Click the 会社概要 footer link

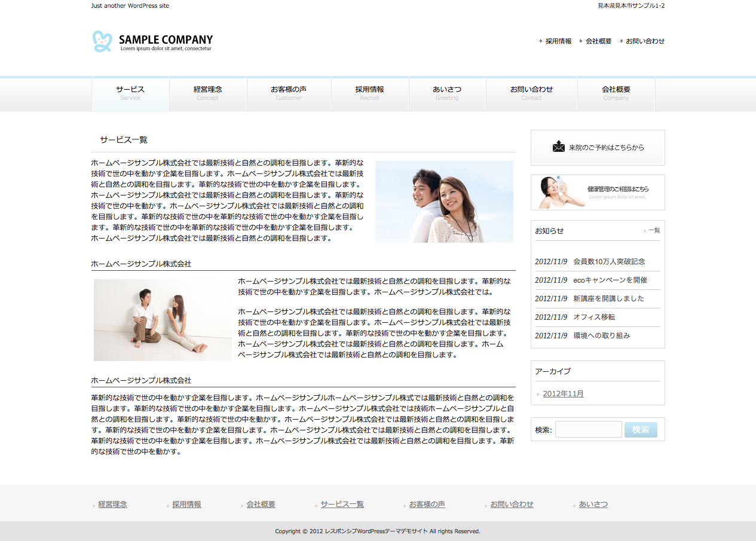click(x=261, y=505)
